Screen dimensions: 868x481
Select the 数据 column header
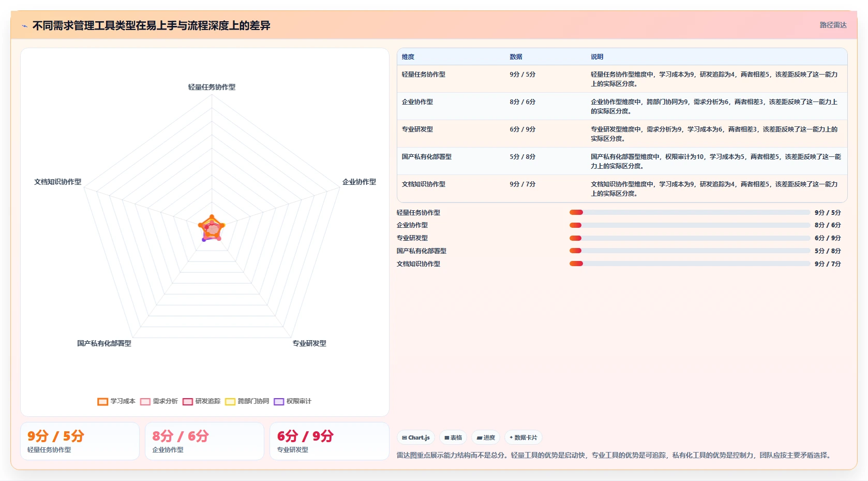coord(516,57)
